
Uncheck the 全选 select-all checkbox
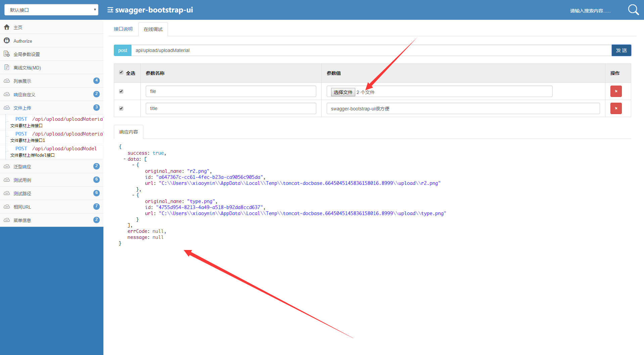click(121, 72)
